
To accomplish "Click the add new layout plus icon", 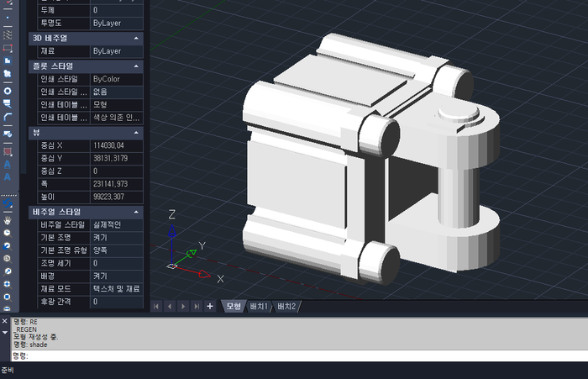I will [210, 306].
